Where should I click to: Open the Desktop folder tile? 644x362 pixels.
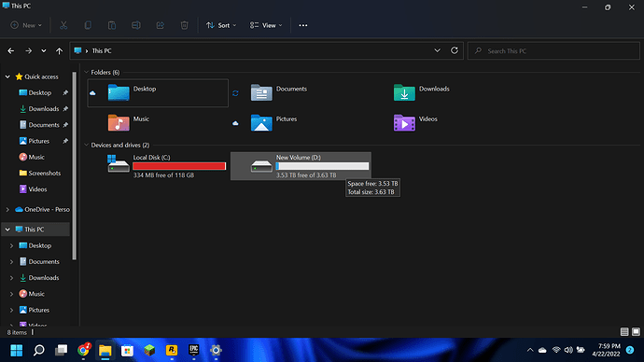click(158, 93)
